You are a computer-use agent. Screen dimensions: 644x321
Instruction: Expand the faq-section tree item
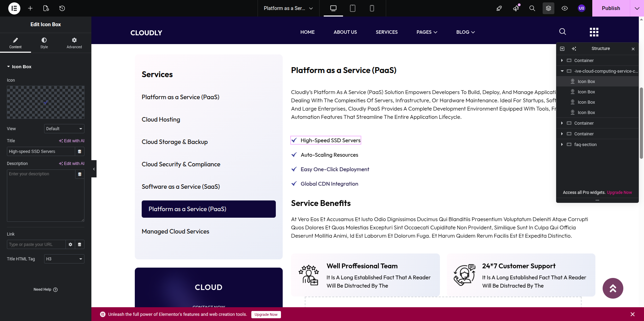point(562,144)
